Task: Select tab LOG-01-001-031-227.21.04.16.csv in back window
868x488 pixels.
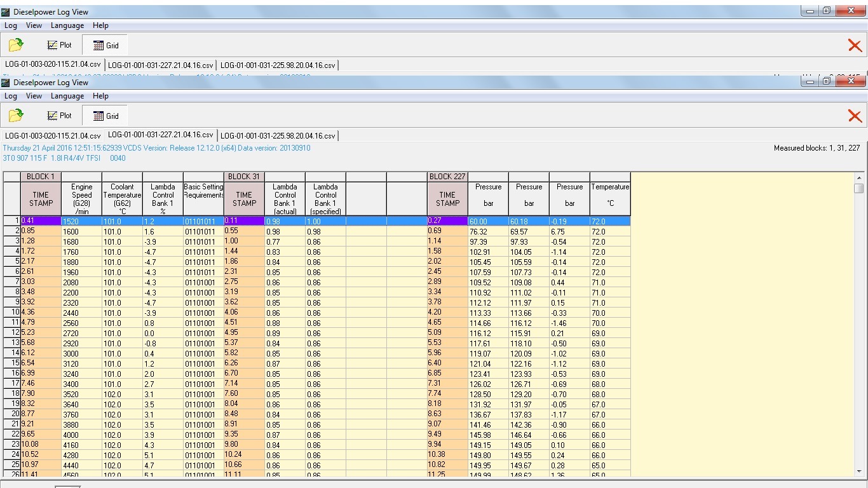Action: (x=160, y=65)
